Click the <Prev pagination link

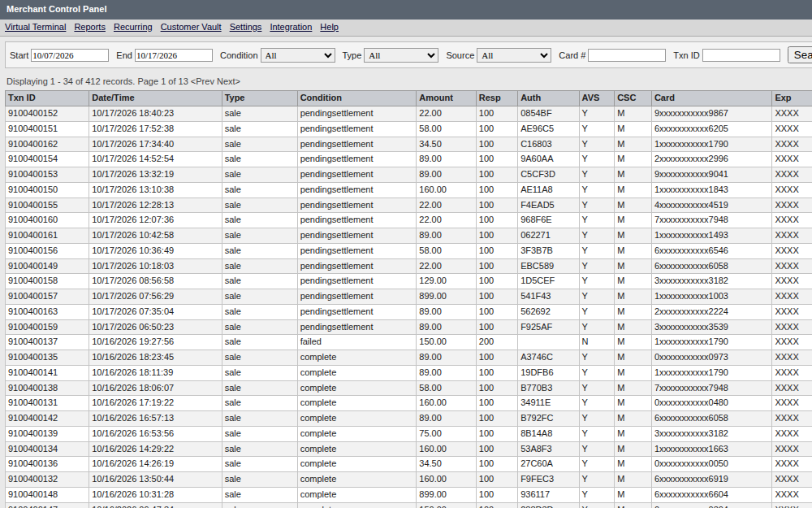[202, 81]
